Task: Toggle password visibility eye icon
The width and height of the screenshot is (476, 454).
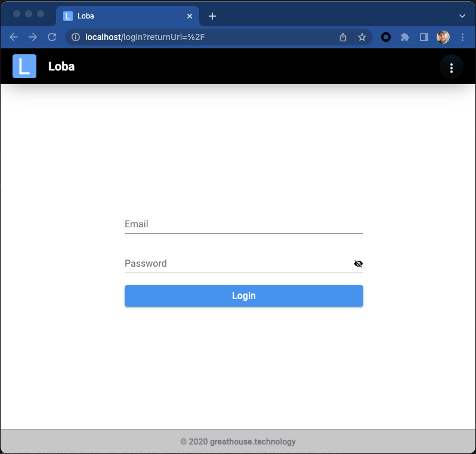Action: 358,264
